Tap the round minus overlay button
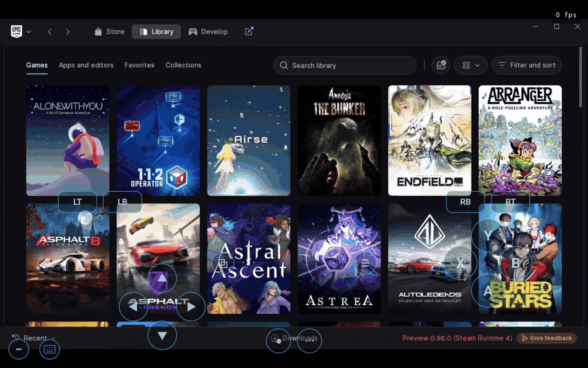Viewport: 588px width, 368px height. click(19, 349)
